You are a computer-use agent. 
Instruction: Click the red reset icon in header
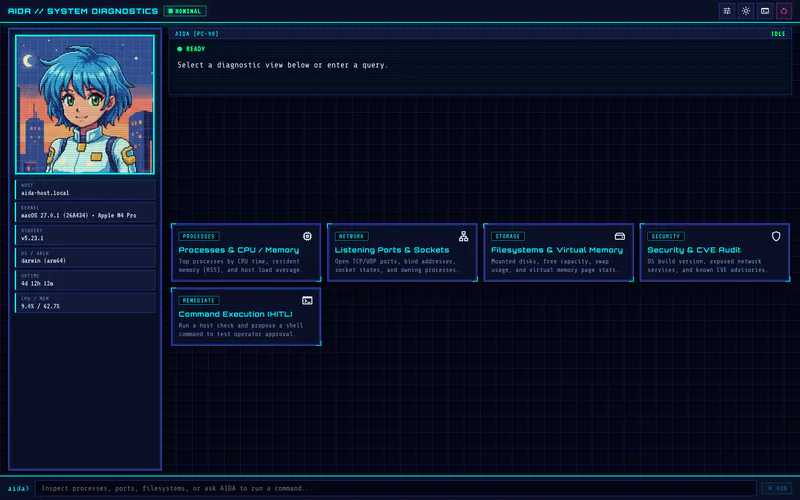pyautogui.click(x=784, y=11)
